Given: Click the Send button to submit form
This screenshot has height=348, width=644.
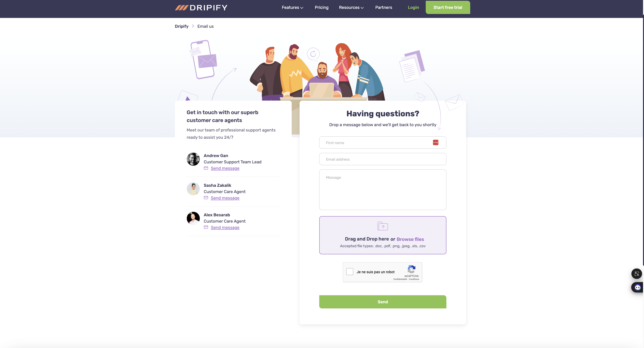Looking at the screenshot, I should [382, 302].
